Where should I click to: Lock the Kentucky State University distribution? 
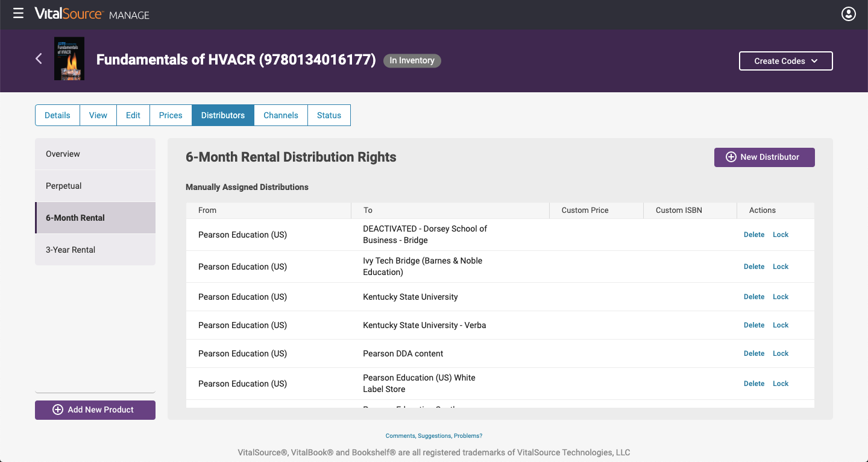tap(781, 297)
